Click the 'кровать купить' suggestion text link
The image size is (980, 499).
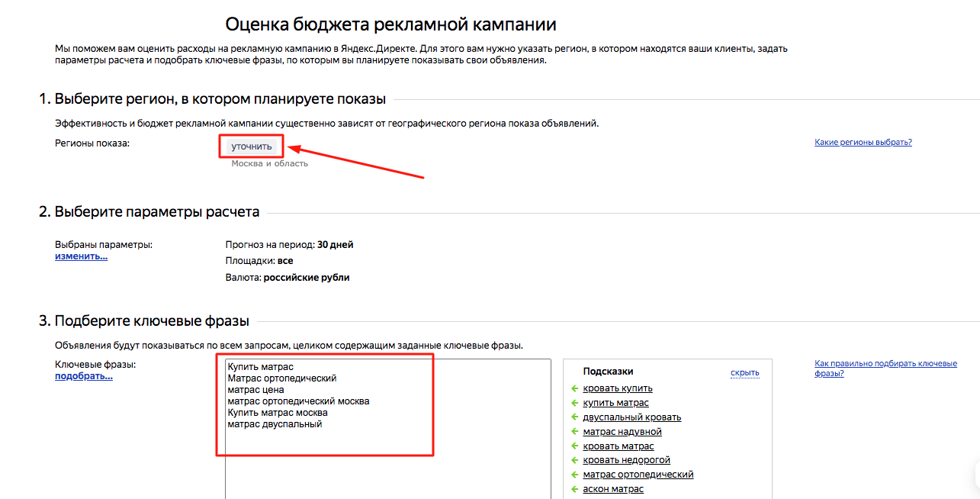click(617, 389)
